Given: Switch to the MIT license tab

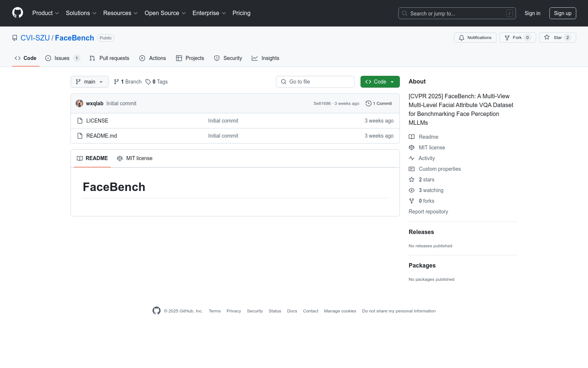Looking at the screenshot, I should coord(135,158).
